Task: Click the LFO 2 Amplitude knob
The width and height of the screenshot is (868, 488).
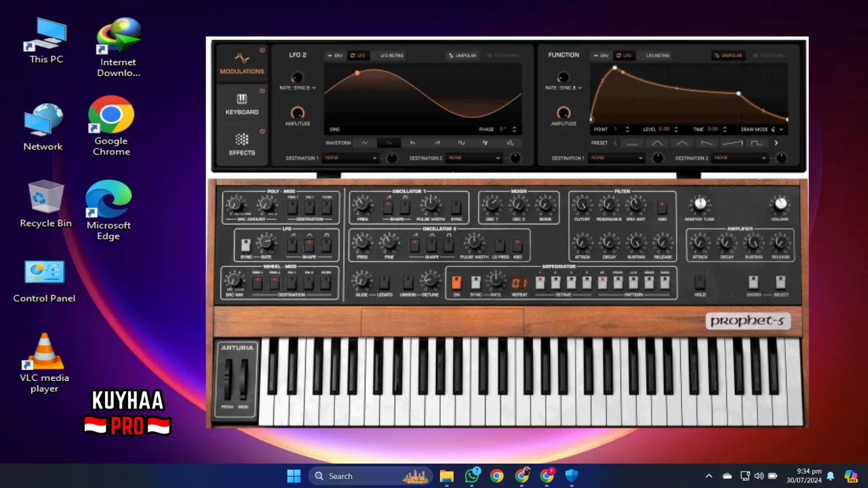Action: click(298, 113)
